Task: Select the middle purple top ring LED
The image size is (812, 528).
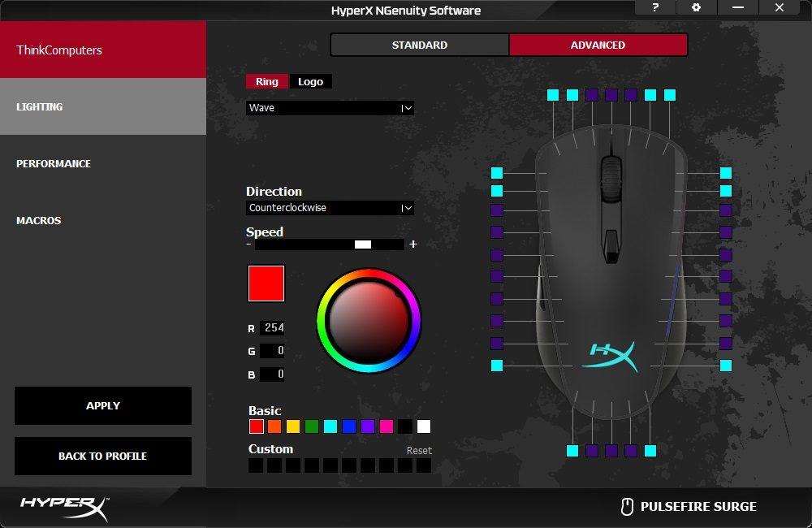Action: point(611,95)
